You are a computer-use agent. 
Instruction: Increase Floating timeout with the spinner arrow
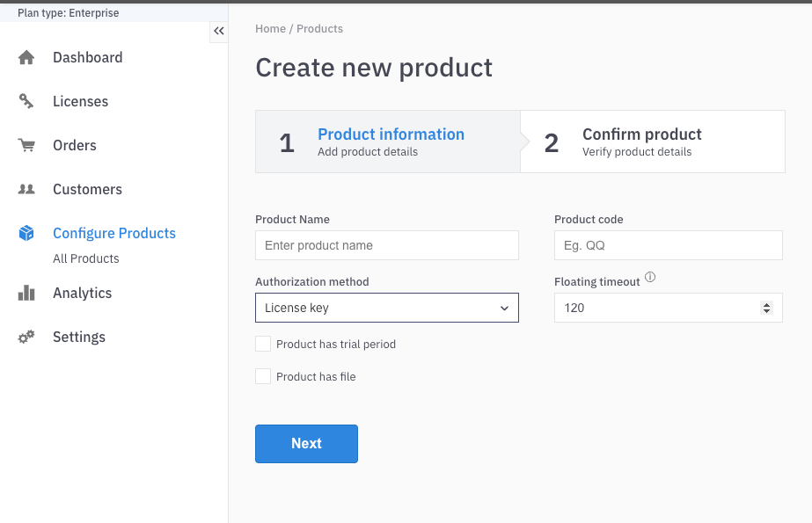point(766,304)
